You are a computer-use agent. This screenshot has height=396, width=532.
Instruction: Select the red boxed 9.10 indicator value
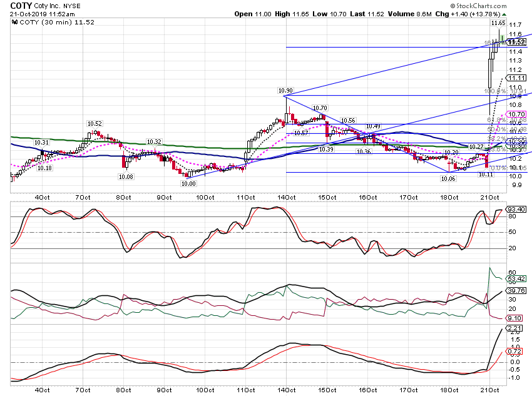(514, 318)
